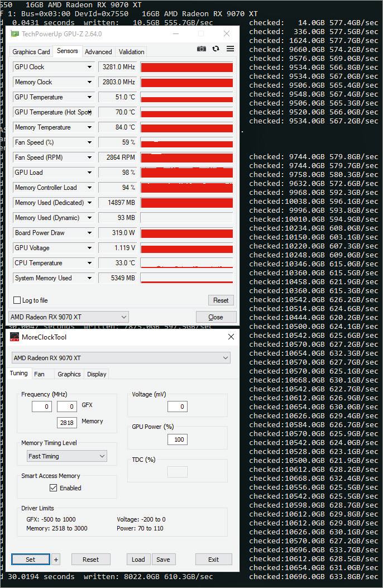Click the Save button
This screenshot has width=383, height=588.
163,560
